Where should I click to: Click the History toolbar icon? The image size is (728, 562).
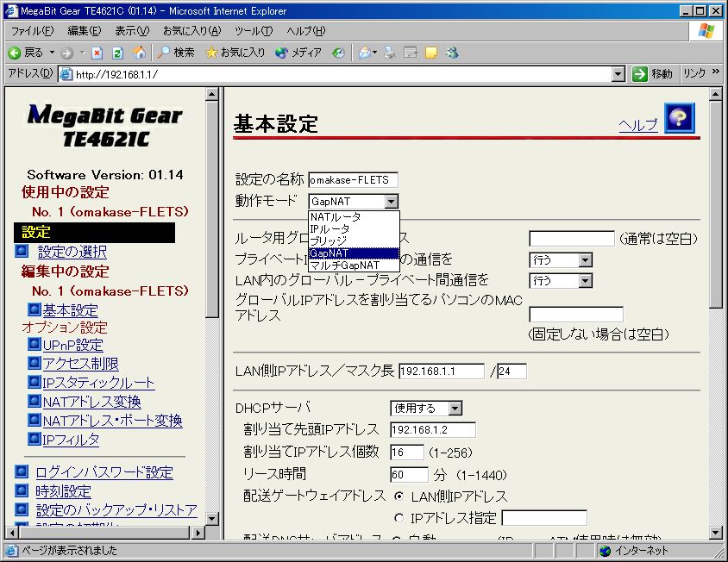[x=338, y=53]
